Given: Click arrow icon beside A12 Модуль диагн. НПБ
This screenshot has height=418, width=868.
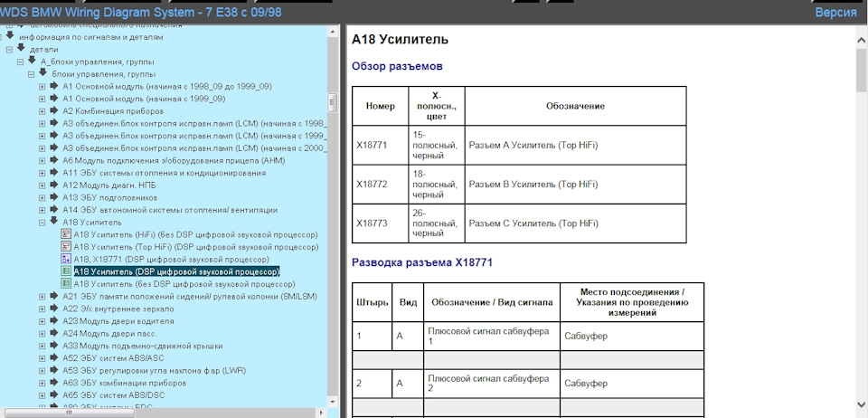Looking at the screenshot, I should (x=53, y=185).
